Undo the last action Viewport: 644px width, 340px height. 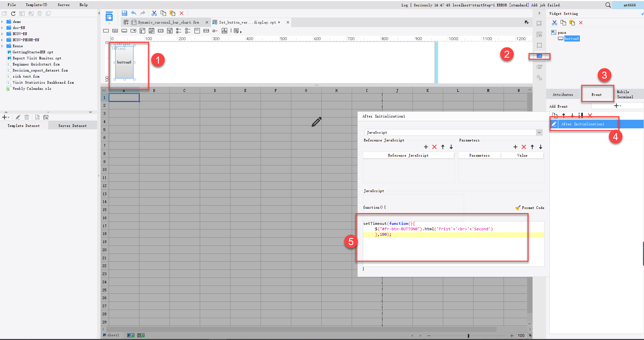tap(133, 13)
